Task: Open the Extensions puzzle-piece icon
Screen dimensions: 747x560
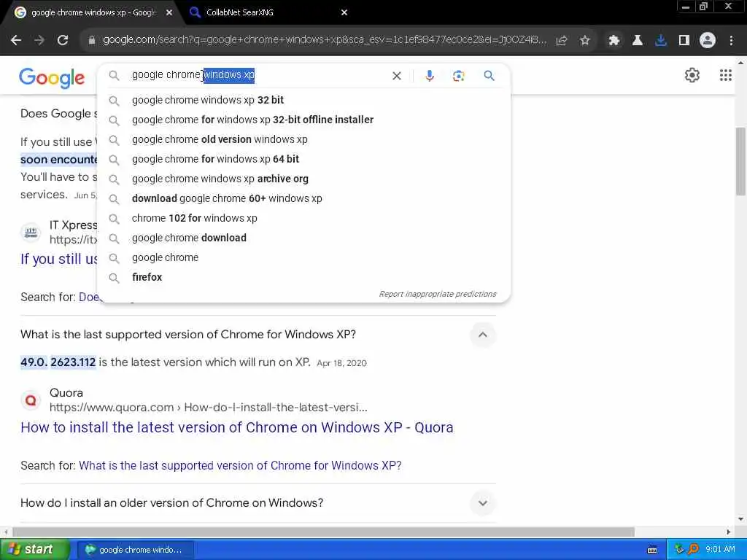Action: pos(614,41)
